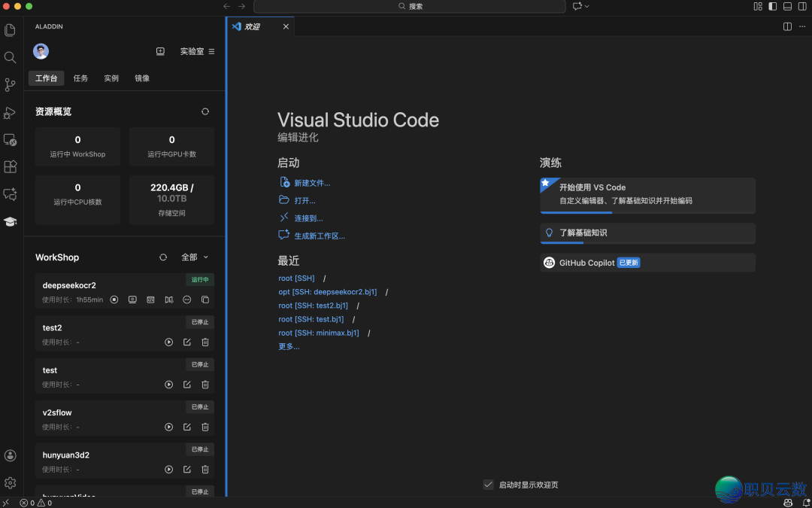
Task: Click the copy icon on deepseekocr2
Action: tap(205, 300)
